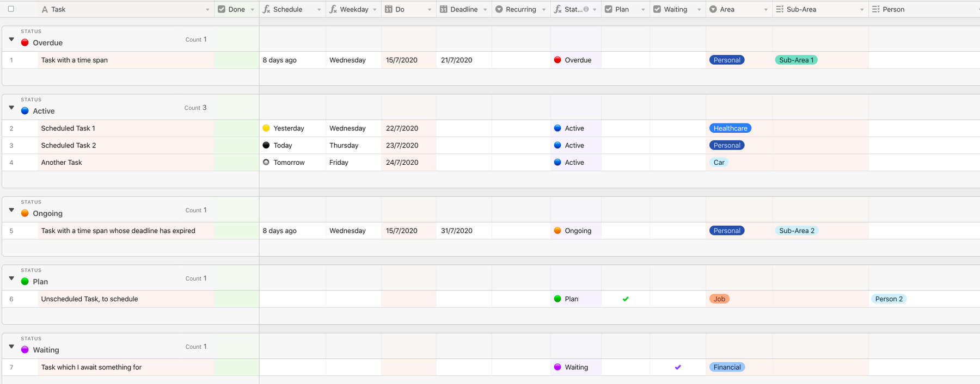Image resolution: width=980 pixels, height=384 pixels.
Task: Click the Recurring column single-select icon
Action: click(x=499, y=9)
